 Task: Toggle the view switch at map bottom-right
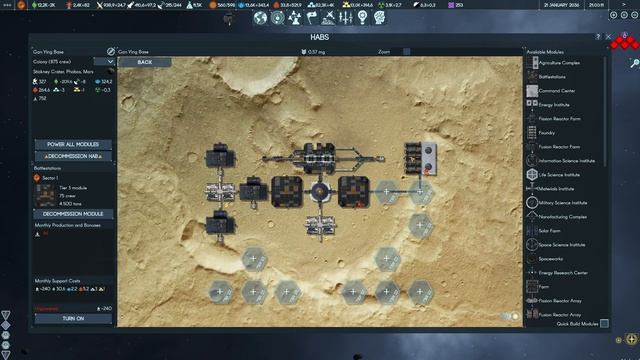pos(511,316)
